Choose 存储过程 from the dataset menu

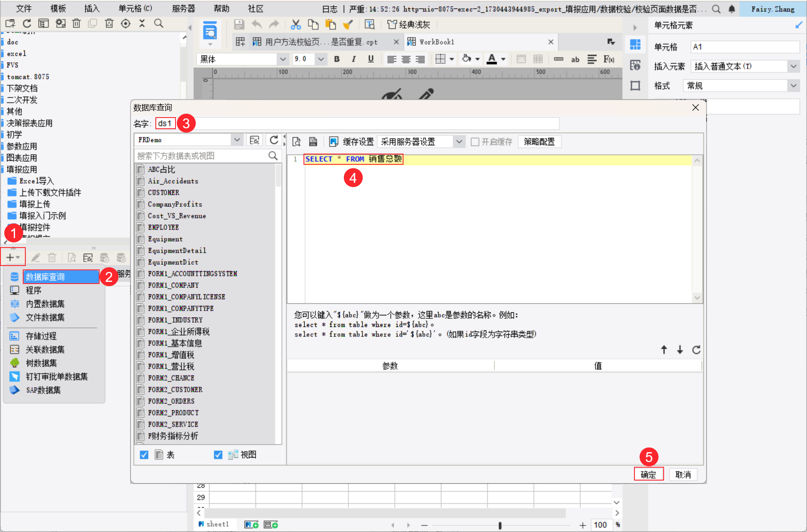coord(41,336)
